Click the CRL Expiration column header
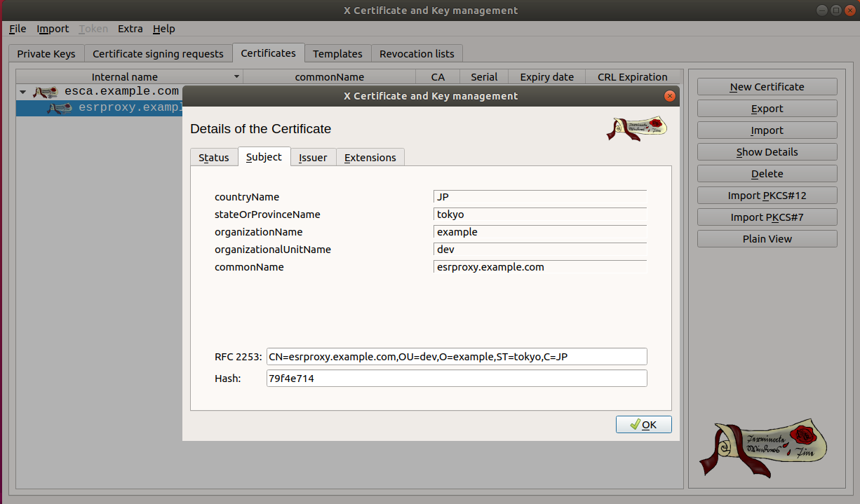 [x=632, y=77]
